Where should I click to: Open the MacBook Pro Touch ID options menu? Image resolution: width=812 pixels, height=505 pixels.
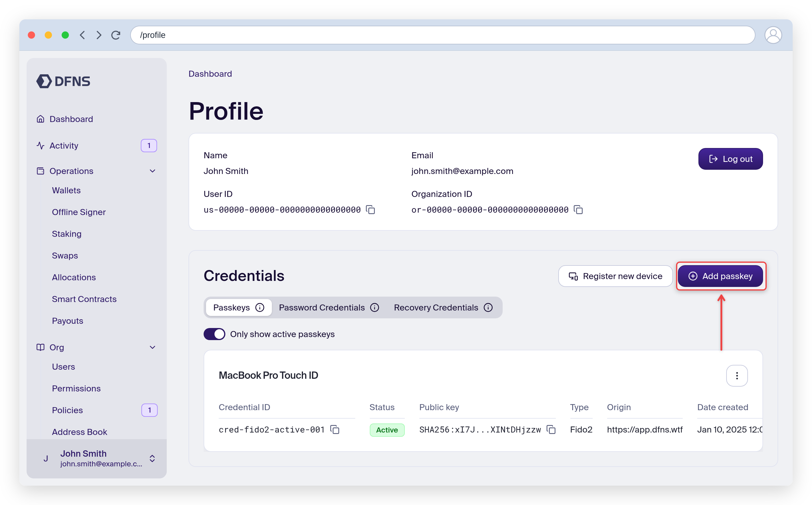click(x=736, y=376)
